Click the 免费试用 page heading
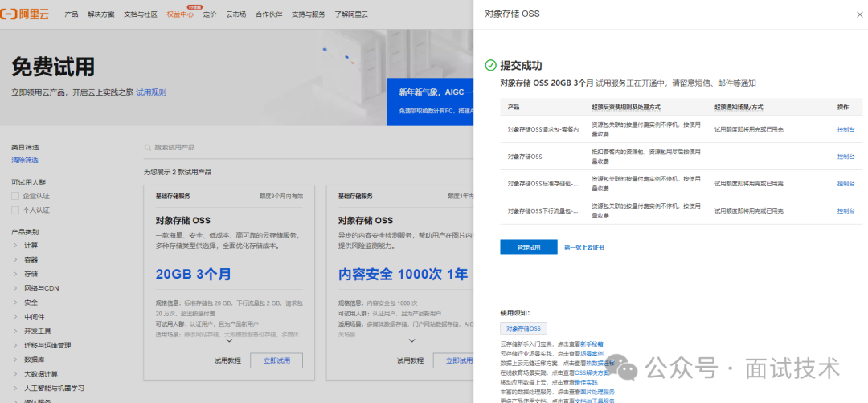This screenshot has width=868, height=403. click(52, 67)
